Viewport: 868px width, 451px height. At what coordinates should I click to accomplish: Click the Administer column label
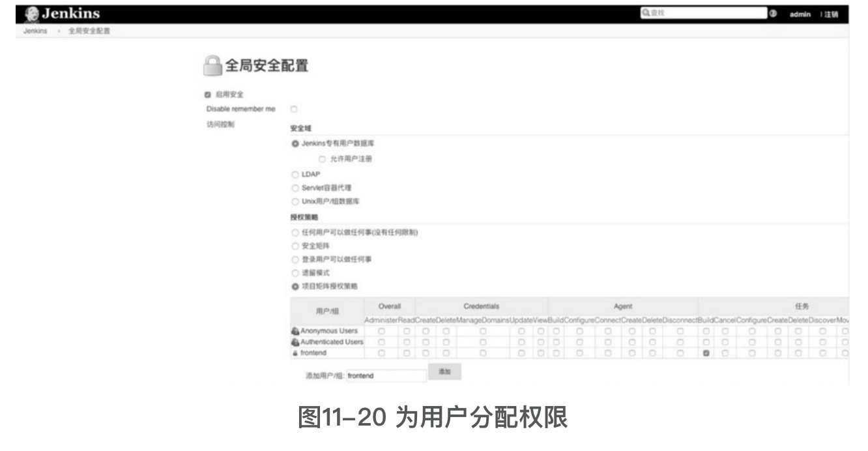(381, 320)
